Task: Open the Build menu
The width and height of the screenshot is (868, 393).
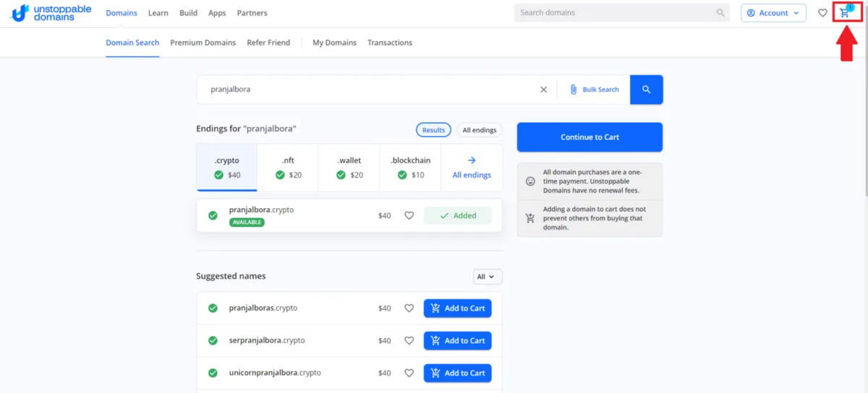Action: click(x=188, y=13)
